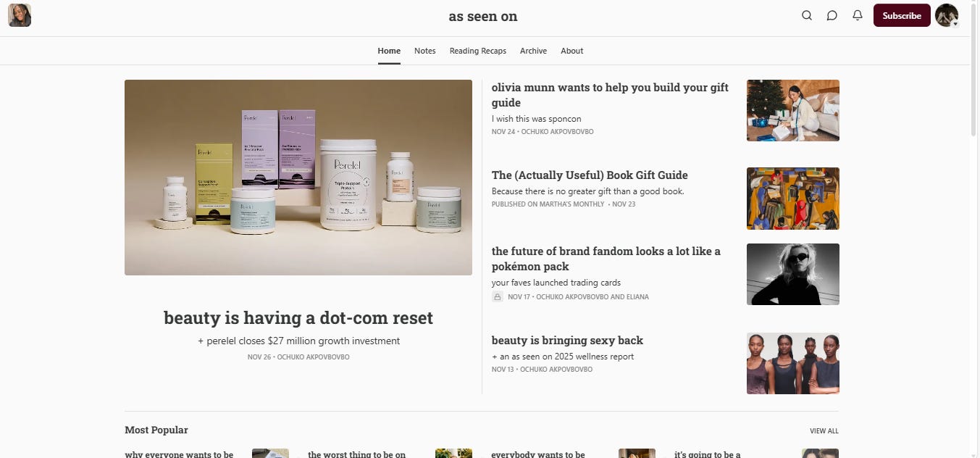This screenshot has height=458, width=980.
Task: Click the page vertical scrollbar
Action: coord(975,229)
